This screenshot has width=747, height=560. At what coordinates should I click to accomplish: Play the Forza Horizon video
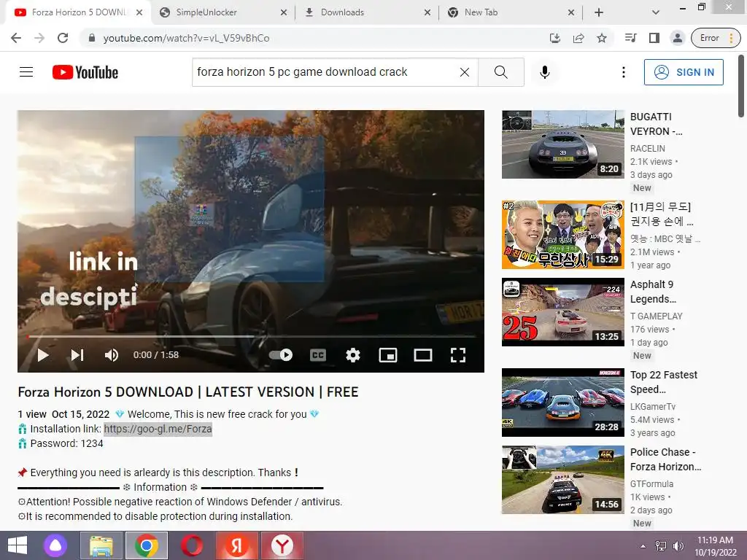(x=43, y=355)
